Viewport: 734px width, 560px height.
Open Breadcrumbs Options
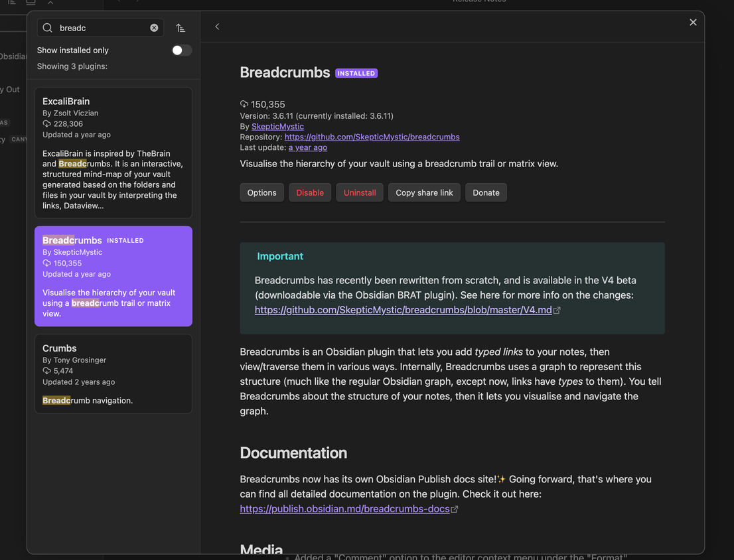pyautogui.click(x=261, y=192)
